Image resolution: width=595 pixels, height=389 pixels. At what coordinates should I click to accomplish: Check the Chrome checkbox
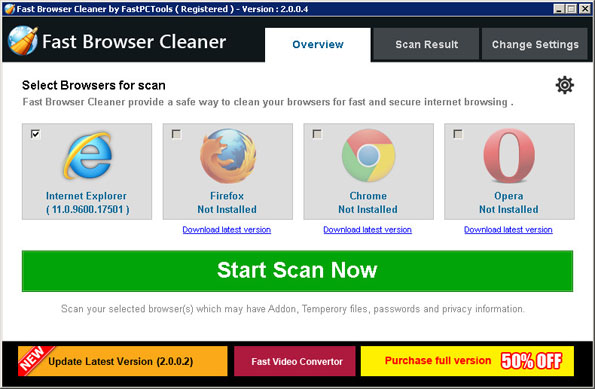tap(317, 134)
